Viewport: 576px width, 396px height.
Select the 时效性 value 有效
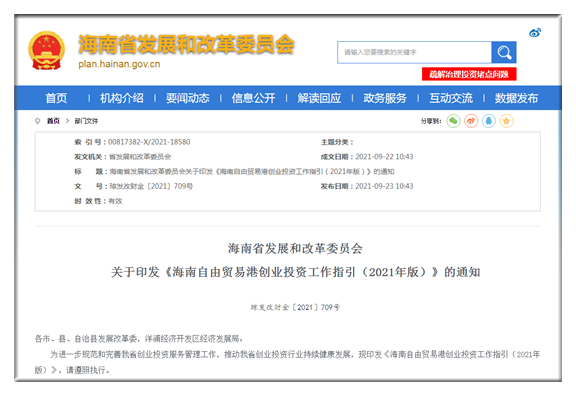click(115, 201)
